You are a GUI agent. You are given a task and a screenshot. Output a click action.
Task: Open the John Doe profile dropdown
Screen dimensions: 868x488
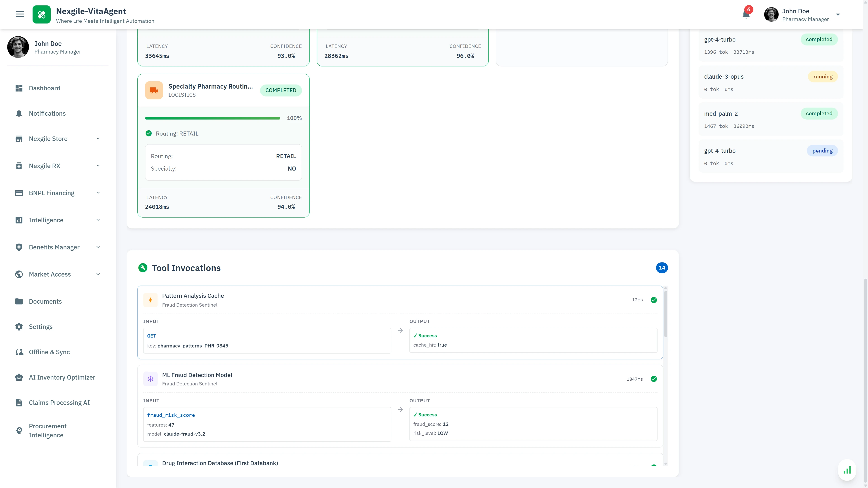point(838,14)
